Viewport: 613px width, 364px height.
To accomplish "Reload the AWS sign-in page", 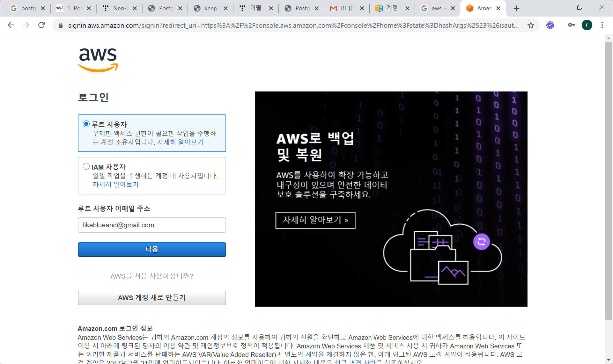I will pyautogui.click(x=41, y=25).
